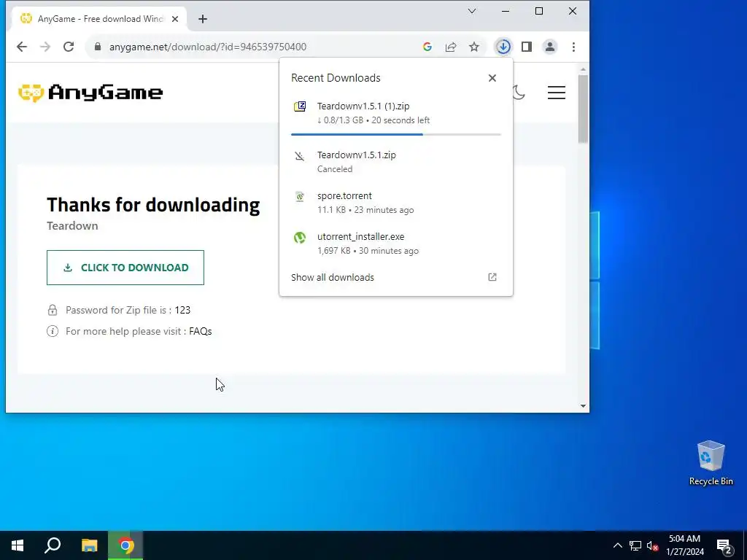Click the canceled download icon
The image size is (747, 560).
300,156
